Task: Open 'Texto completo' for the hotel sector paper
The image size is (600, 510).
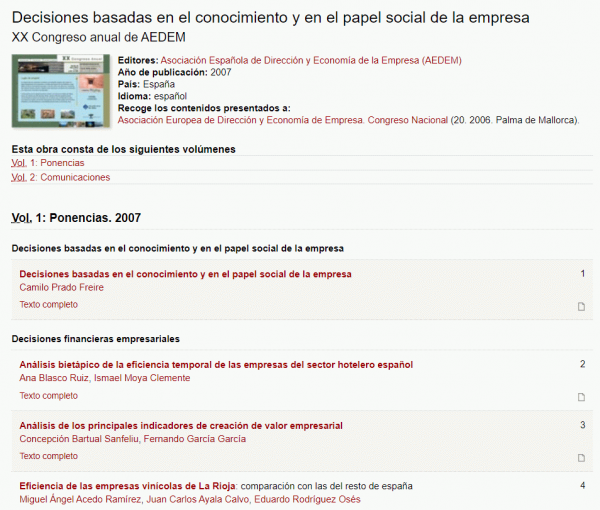Action: [48, 396]
